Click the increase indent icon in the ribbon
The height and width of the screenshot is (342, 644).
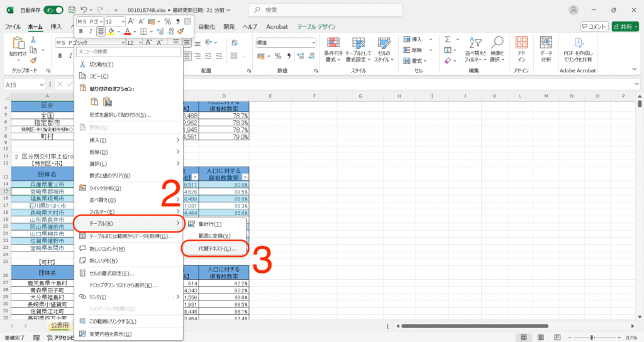(219, 56)
